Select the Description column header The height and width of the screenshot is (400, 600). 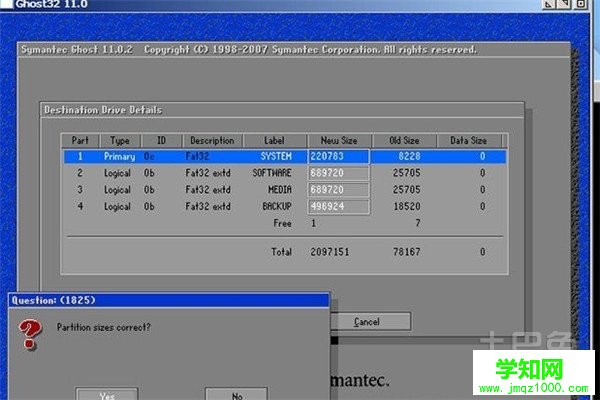212,140
